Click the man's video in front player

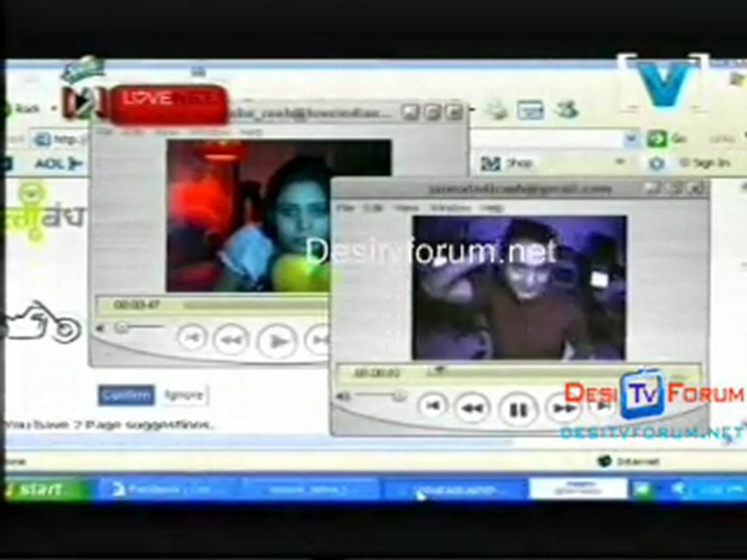click(x=519, y=288)
